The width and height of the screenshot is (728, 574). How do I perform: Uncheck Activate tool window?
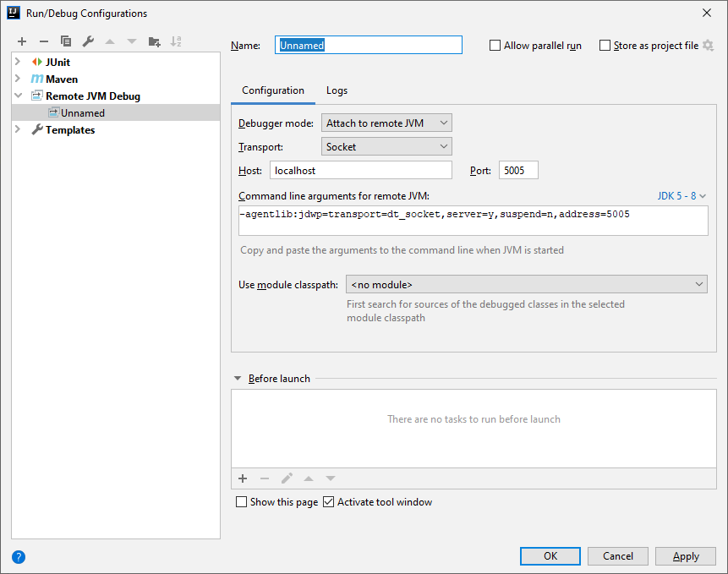(x=328, y=502)
